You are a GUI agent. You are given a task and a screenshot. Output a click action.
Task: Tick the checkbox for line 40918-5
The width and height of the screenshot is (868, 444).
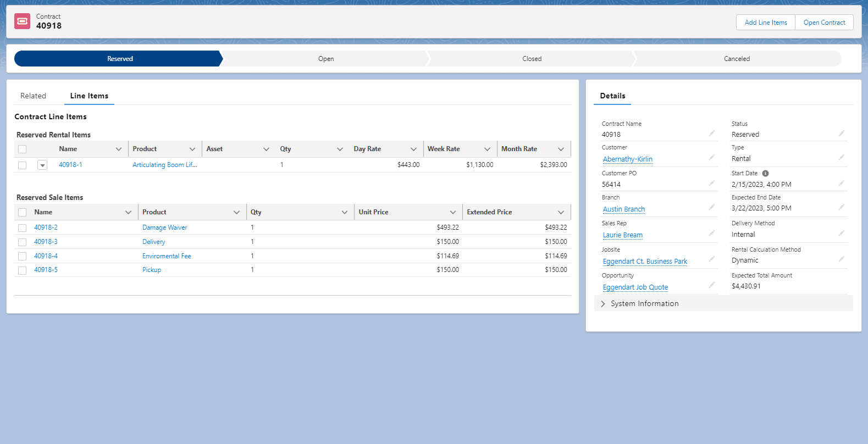[23, 270]
